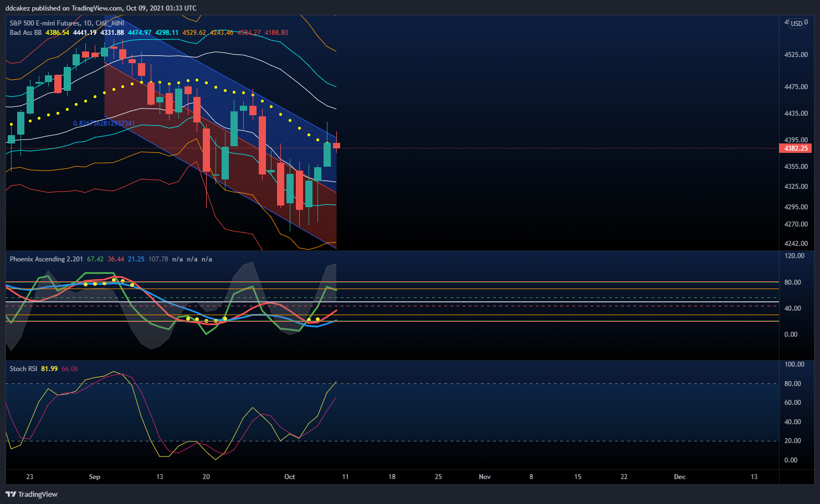This screenshot has width=820, height=504.
Task: Click the white 4331.88 BB value
Action: point(112,33)
